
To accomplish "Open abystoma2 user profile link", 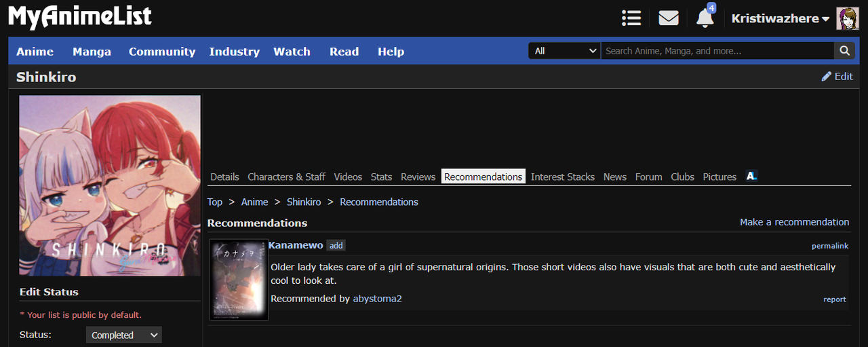I will click(x=378, y=299).
